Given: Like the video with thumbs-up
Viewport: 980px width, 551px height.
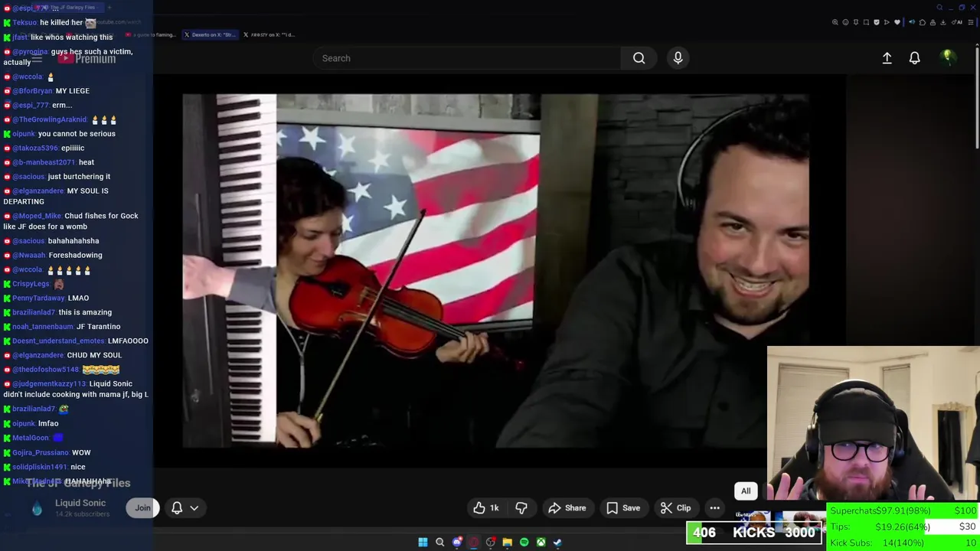Looking at the screenshot, I should tap(485, 508).
